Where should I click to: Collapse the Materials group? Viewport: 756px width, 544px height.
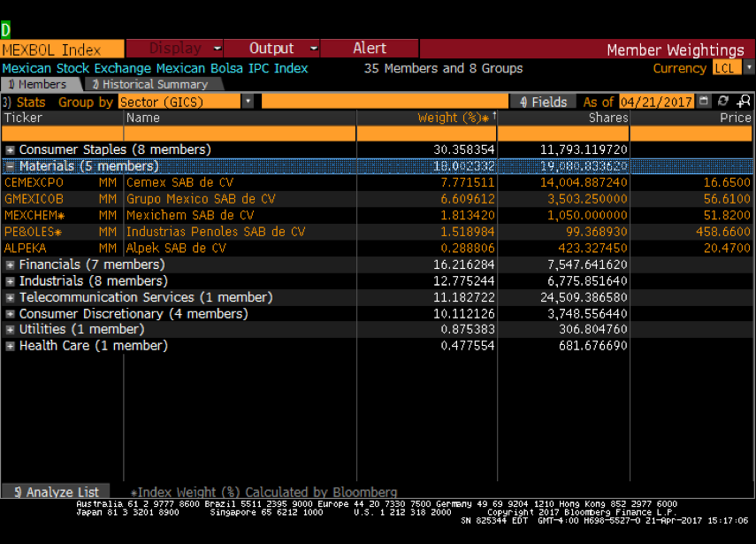[x=10, y=167]
